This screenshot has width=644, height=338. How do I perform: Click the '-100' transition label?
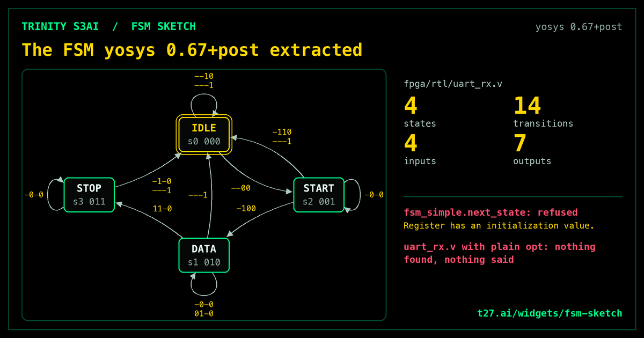coord(246,208)
